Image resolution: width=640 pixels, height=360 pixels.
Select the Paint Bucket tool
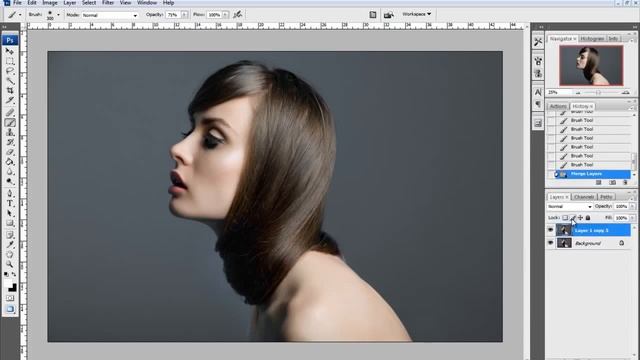tap(10, 162)
